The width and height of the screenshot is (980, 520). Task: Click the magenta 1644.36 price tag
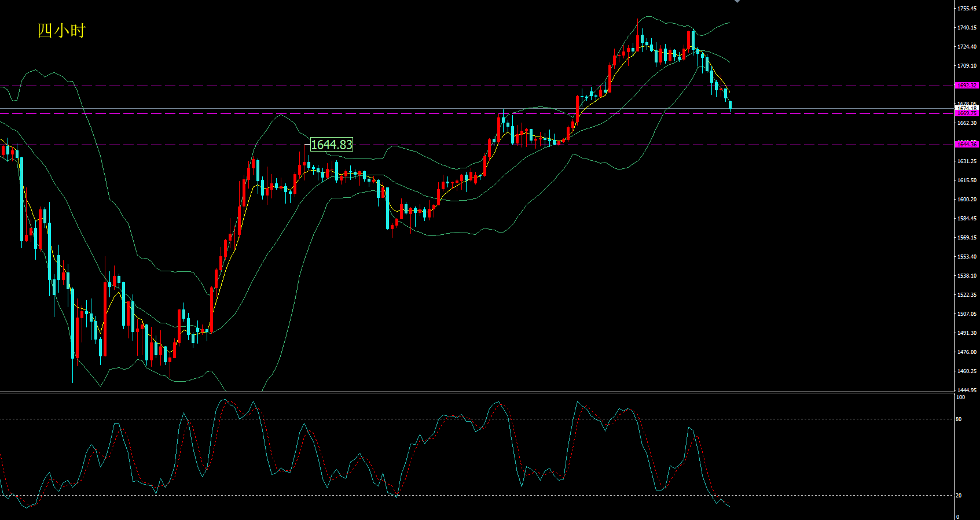pyautogui.click(x=967, y=144)
